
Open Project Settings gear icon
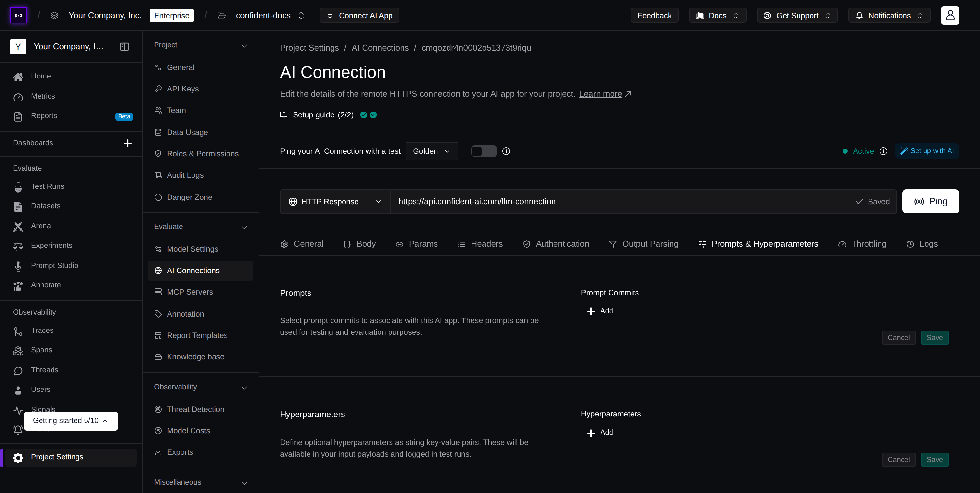tap(18, 457)
